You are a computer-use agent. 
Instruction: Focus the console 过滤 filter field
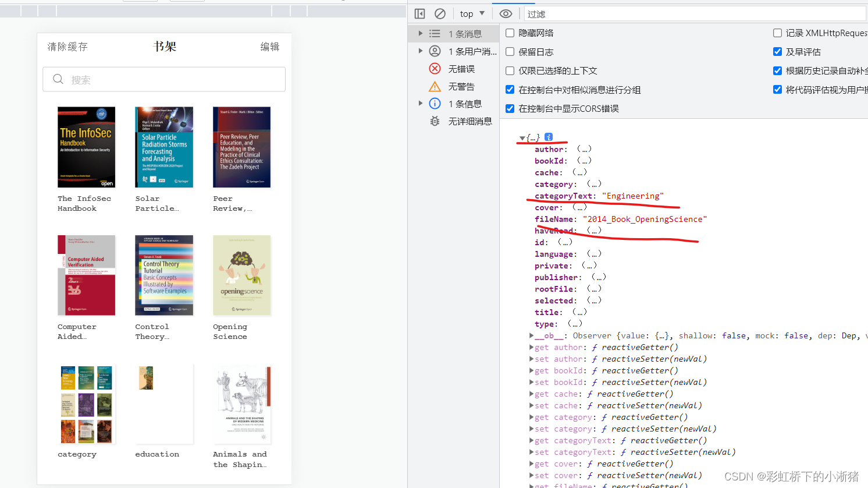695,14
